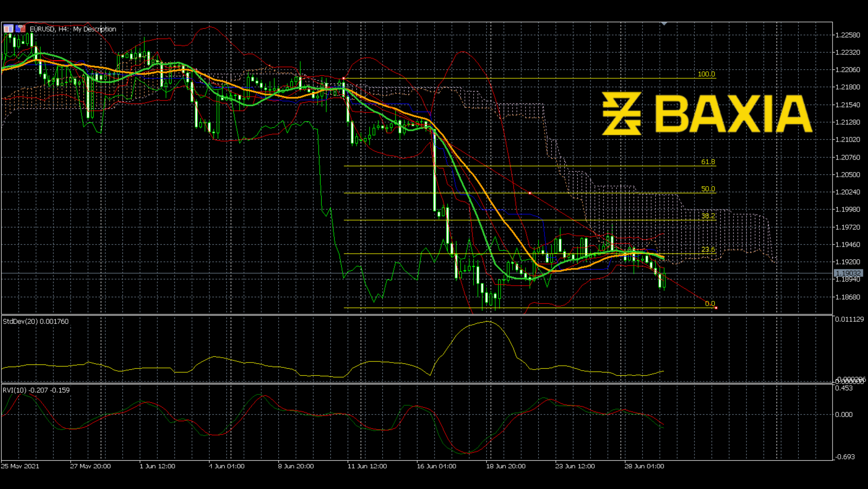
Task: Click price scale value 1.22060
Action: point(848,70)
